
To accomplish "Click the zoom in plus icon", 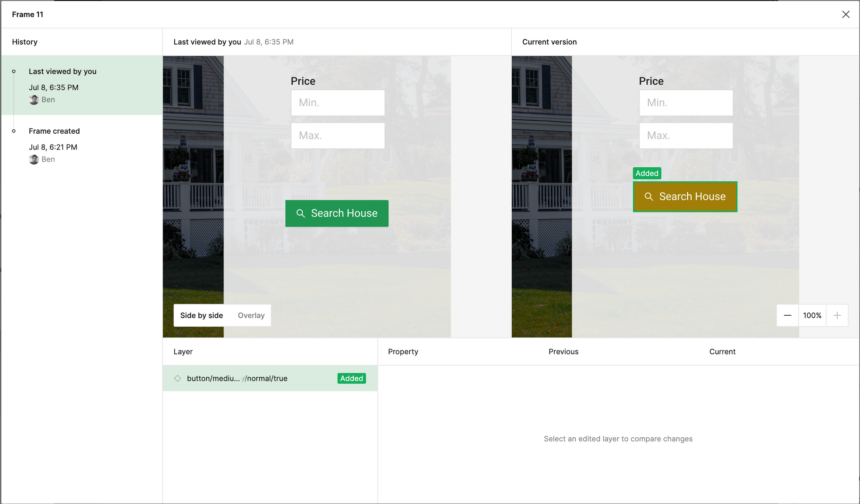I will [837, 316].
